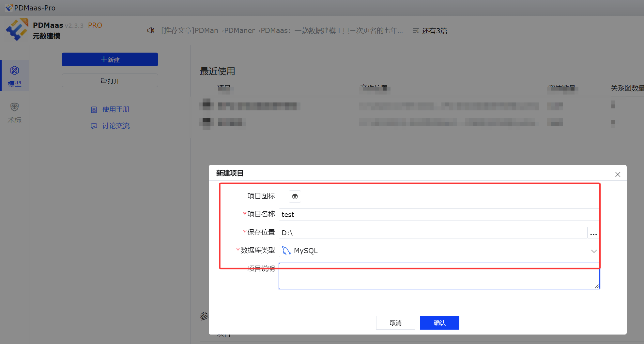The height and width of the screenshot is (344, 644).
Task: Click the 项目说明 description text area
Action: pos(439,276)
